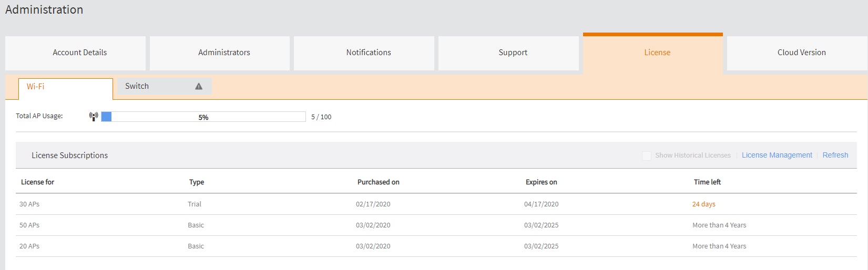Click the Total AP Usage progress bar
The width and height of the screenshot is (868, 270).
(203, 117)
